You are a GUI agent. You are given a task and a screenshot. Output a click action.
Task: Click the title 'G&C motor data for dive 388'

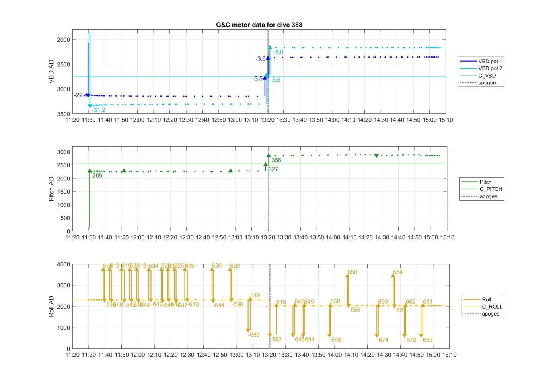pyautogui.click(x=259, y=25)
